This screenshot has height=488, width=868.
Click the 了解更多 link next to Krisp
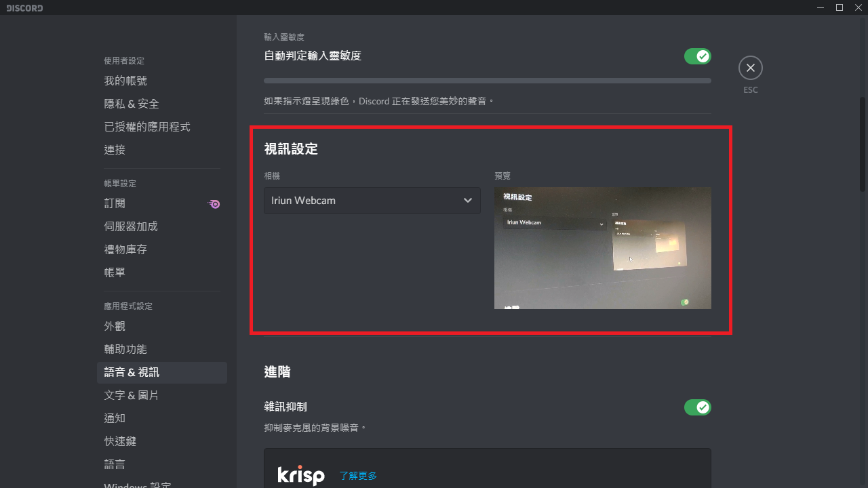pyautogui.click(x=358, y=476)
